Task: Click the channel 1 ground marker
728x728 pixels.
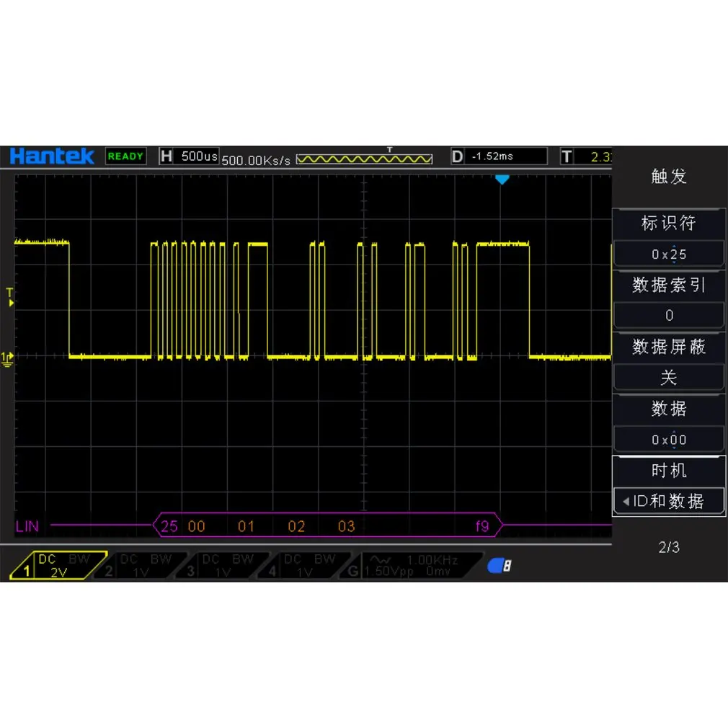Action: coord(7,359)
